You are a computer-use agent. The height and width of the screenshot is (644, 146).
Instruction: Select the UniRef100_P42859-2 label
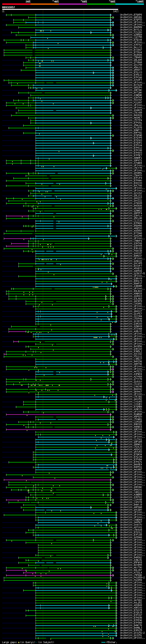point(132,578)
